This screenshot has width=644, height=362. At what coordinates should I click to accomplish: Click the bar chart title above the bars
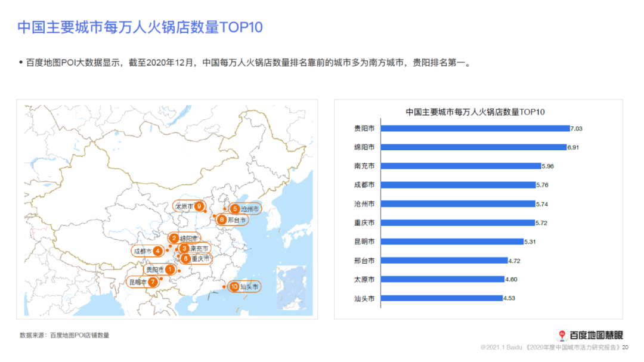pyautogui.click(x=475, y=112)
